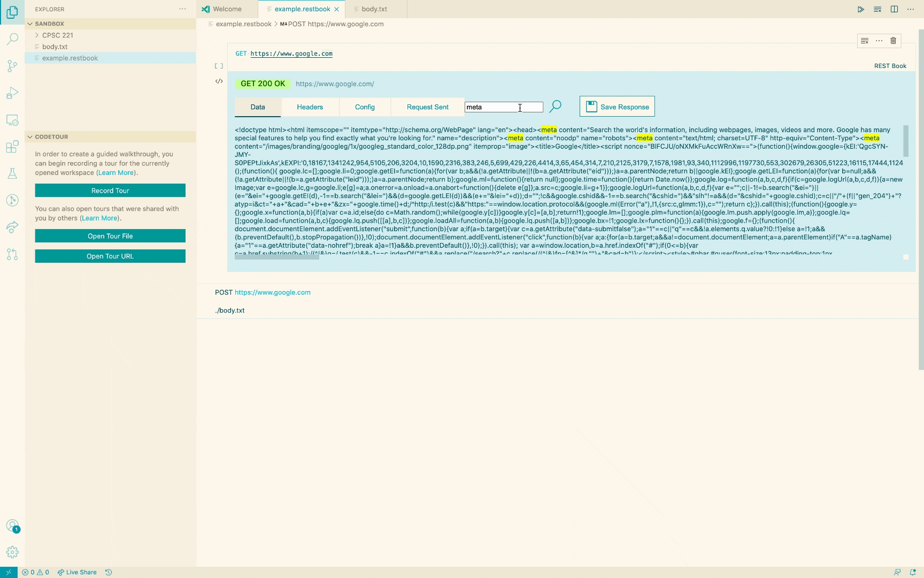
Task: Collapse the CODETOUR section
Action: click(x=51, y=136)
